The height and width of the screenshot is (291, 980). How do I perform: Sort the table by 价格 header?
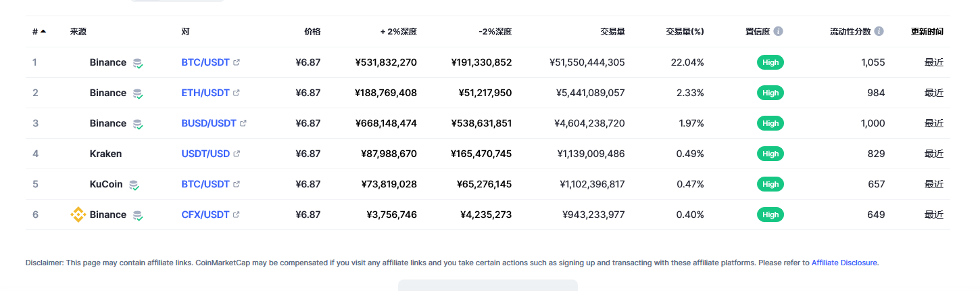point(312,31)
